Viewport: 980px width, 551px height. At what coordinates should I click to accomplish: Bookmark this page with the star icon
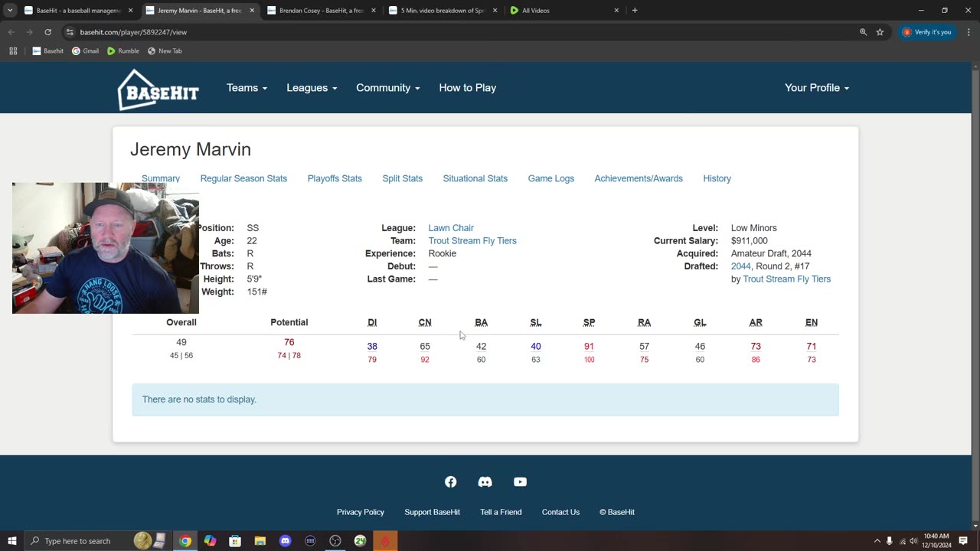880,32
